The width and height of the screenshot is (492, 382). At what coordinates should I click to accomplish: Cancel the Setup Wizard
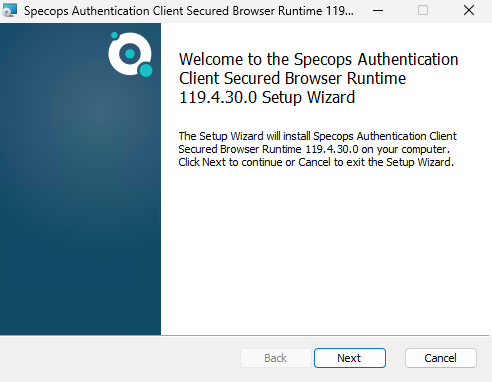point(441,358)
